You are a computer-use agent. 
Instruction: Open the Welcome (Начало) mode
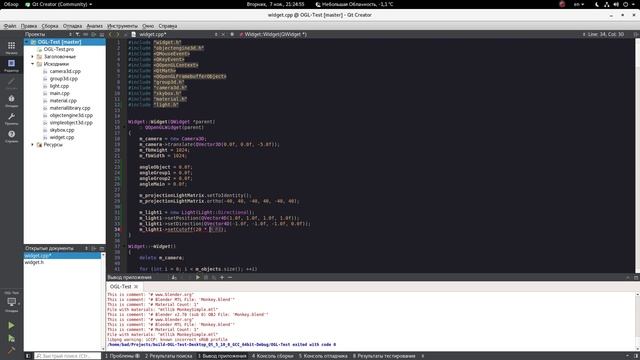tap(11, 47)
